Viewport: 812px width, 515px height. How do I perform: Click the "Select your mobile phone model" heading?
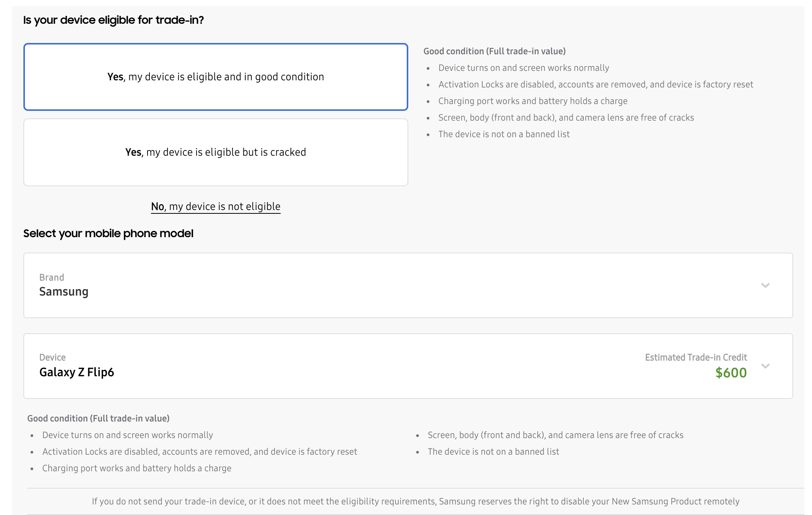click(x=108, y=233)
